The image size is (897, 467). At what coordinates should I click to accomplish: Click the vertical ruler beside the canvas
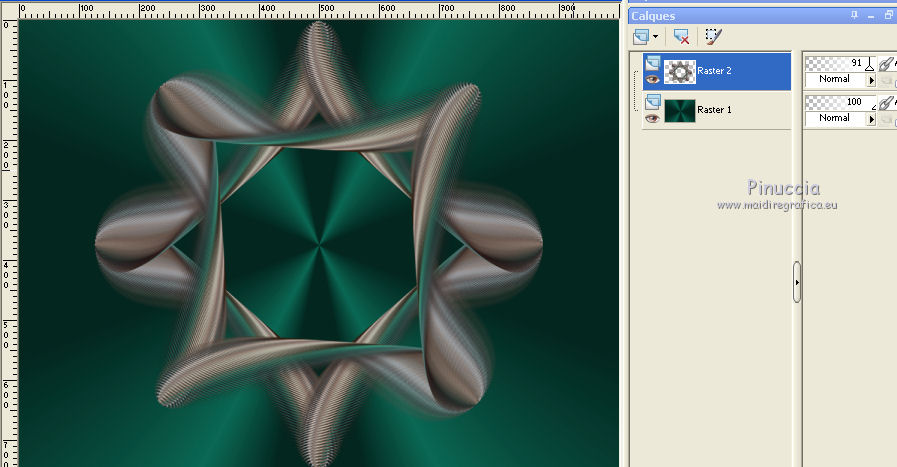[9, 243]
